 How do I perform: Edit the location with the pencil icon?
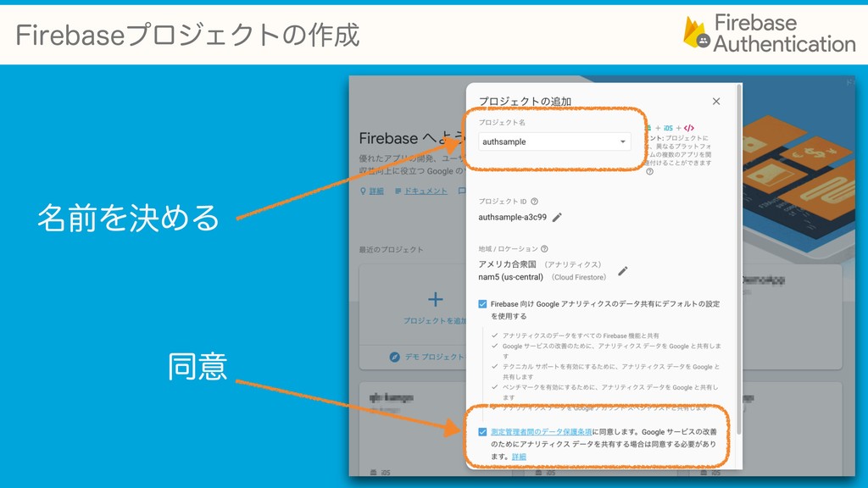tap(623, 270)
